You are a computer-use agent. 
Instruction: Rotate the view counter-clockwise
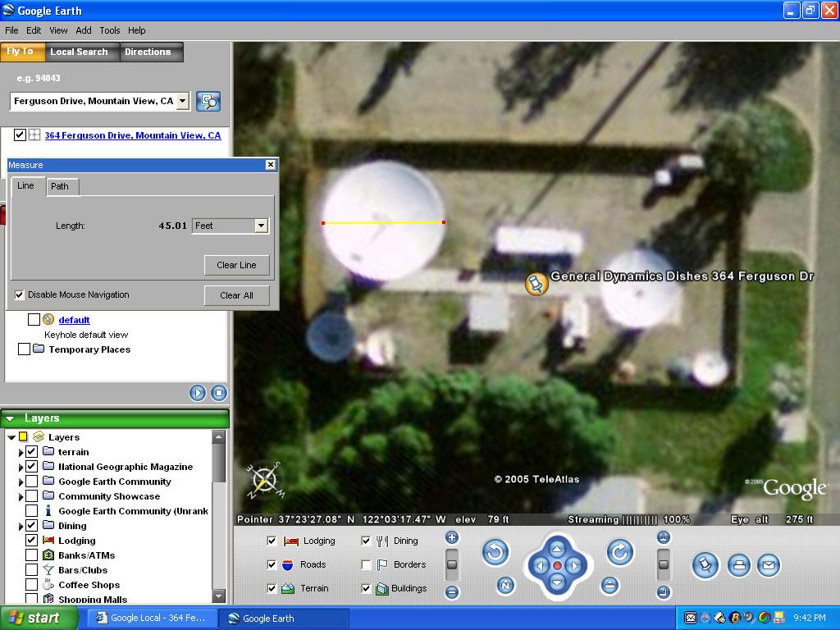495,553
